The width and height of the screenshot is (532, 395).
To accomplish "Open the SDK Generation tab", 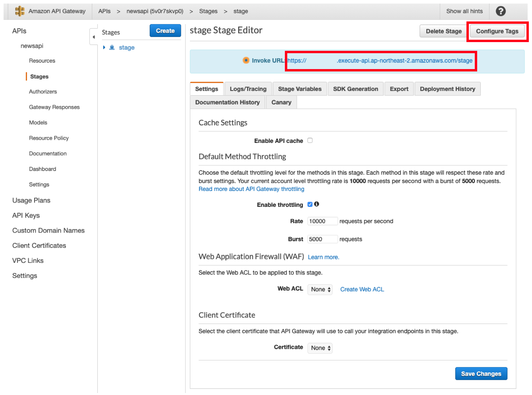I will coord(356,89).
